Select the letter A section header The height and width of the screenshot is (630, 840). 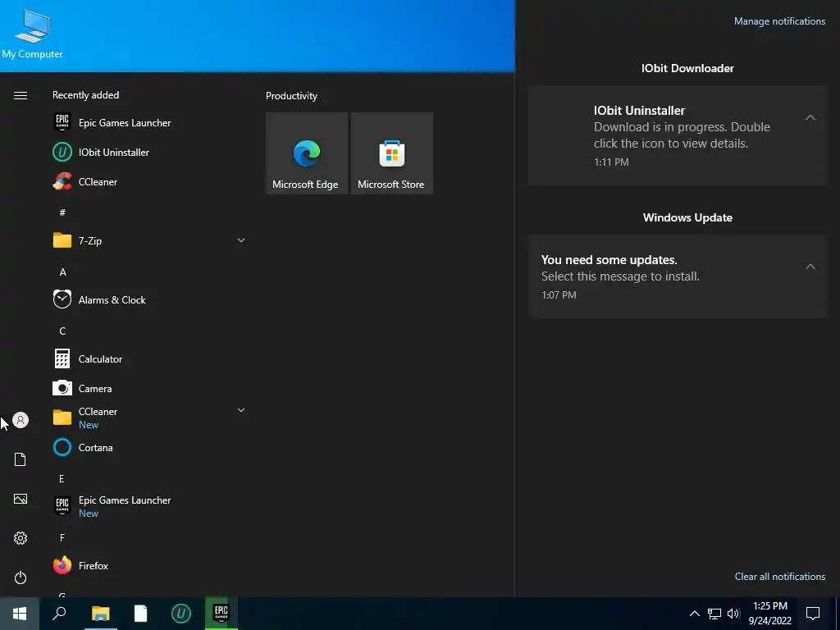tap(62, 272)
